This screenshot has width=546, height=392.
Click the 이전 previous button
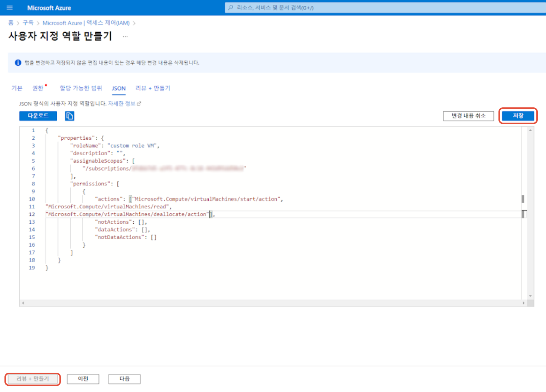[83, 379]
